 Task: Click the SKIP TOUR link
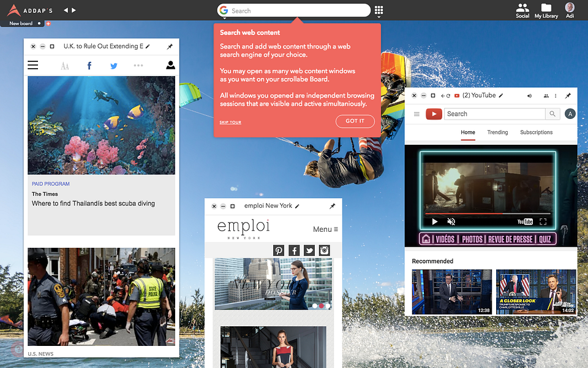tap(230, 123)
